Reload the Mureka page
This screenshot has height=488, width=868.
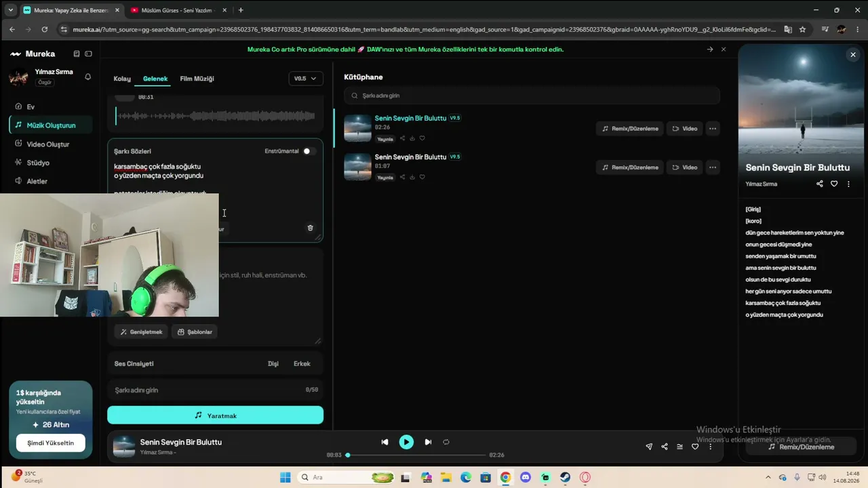tap(45, 30)
